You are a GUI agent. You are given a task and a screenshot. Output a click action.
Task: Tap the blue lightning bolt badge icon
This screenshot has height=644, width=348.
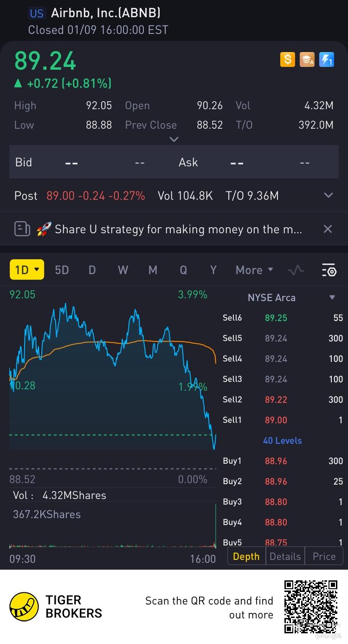point(327,59)
